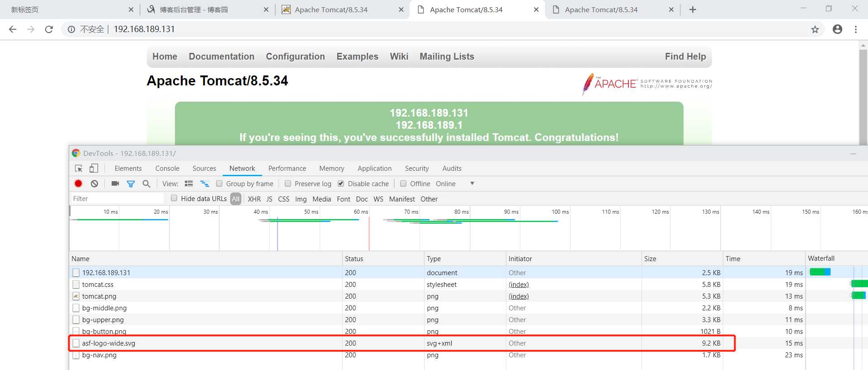Viewport: 868px width, 370px height.
Task: Open the Online throttling dropdown
Action: pos(455,183)
